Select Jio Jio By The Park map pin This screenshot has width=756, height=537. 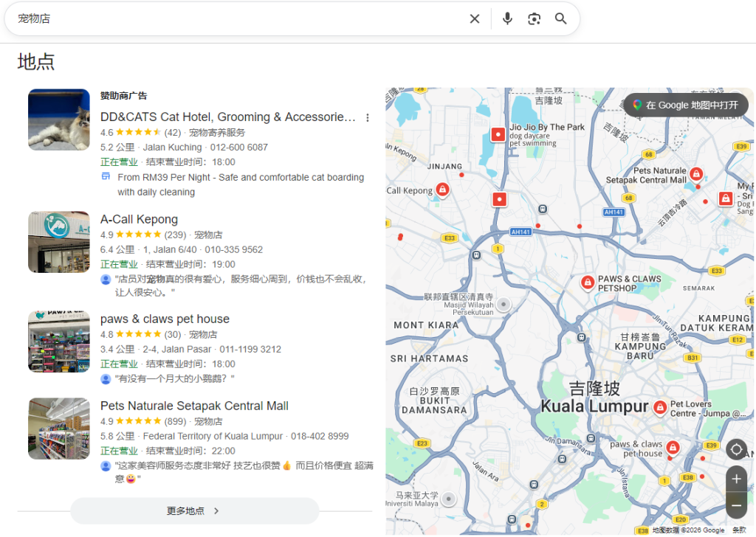pyautogui.click(x=498, y=134)
